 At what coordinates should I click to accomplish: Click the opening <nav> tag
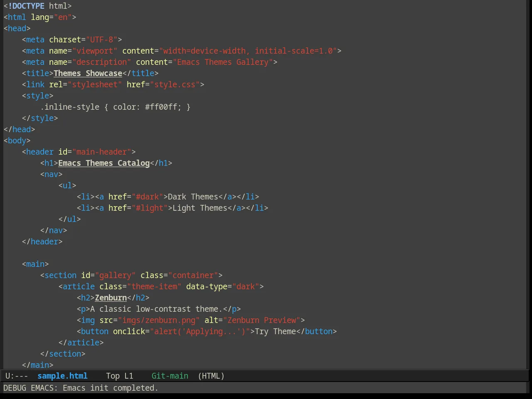click(51, 174)
